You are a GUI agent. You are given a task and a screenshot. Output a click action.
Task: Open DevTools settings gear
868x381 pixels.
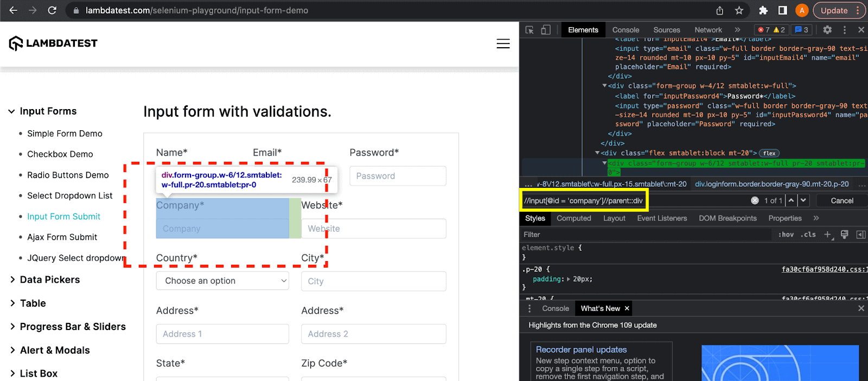click(x=827, y=30)
